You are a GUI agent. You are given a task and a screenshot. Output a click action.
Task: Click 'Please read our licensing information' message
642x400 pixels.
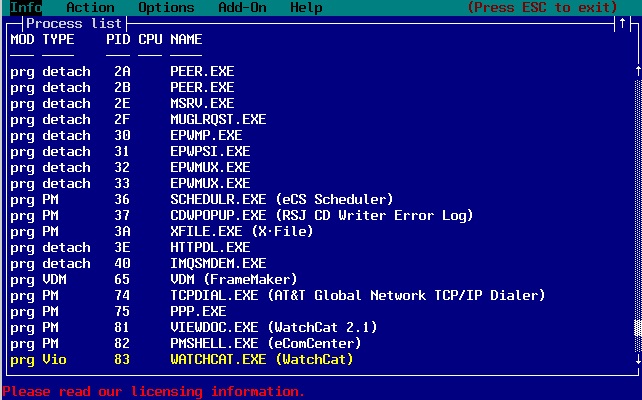(x=154, y=392)
